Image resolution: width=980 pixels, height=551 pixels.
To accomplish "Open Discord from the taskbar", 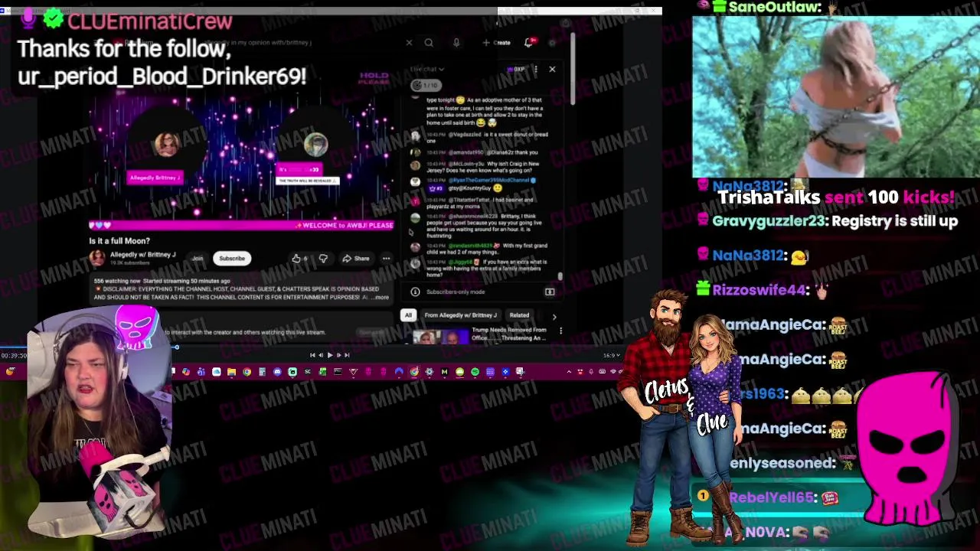I will click(x=277, y=372).
